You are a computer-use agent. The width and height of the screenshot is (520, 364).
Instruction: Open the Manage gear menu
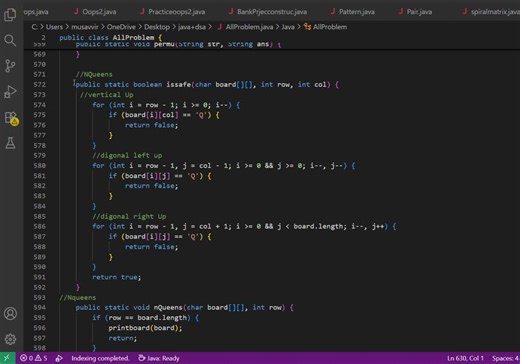pos(10,339)
